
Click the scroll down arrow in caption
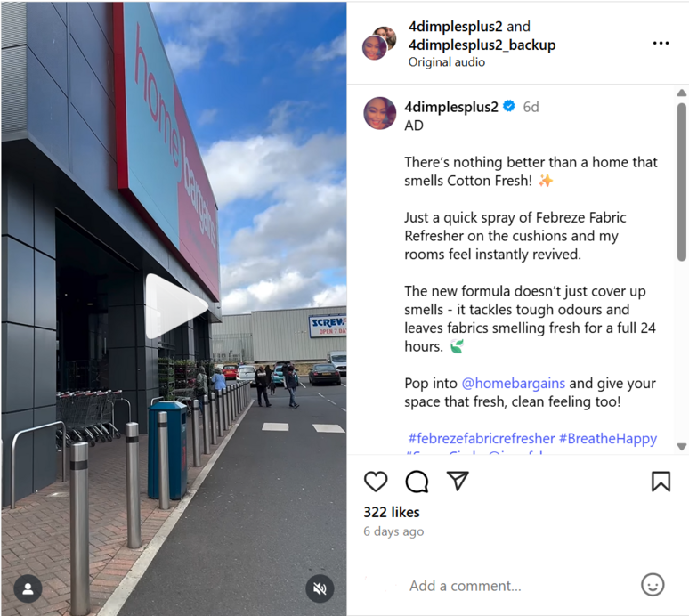pos(682,447)
